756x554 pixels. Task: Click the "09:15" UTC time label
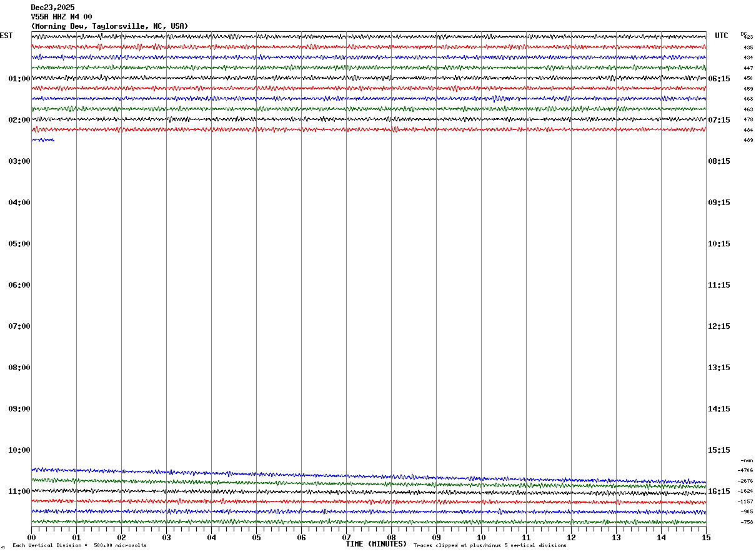point(719,203)
